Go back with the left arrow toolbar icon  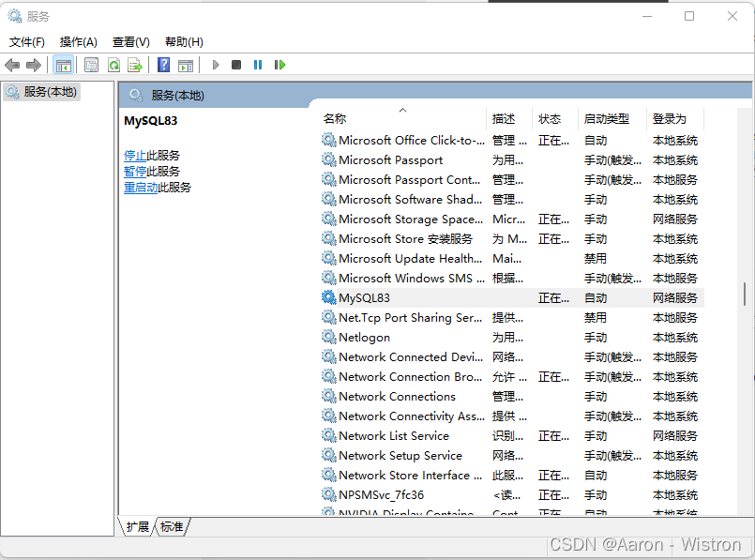point(12,65)
